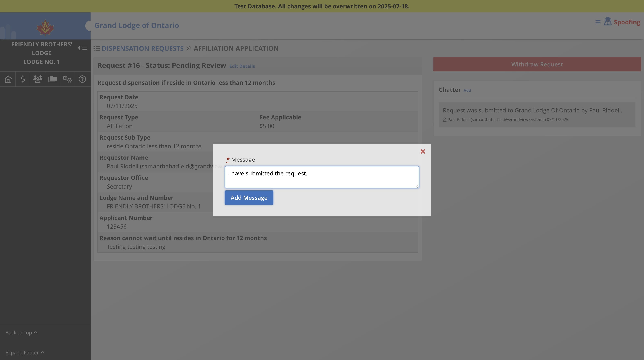
Task: Click the checklist icon beside Dispensation Requests
Action: coord(97,48)
